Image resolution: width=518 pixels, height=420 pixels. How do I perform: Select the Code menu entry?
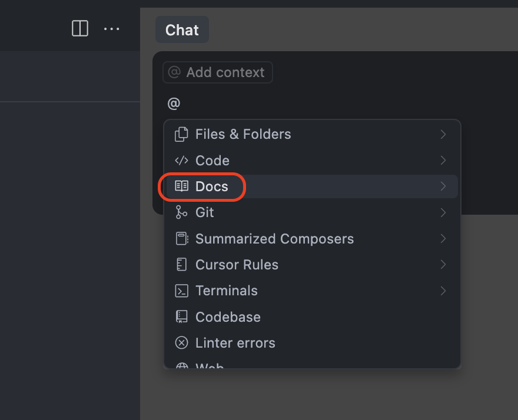tap(212, 161)
